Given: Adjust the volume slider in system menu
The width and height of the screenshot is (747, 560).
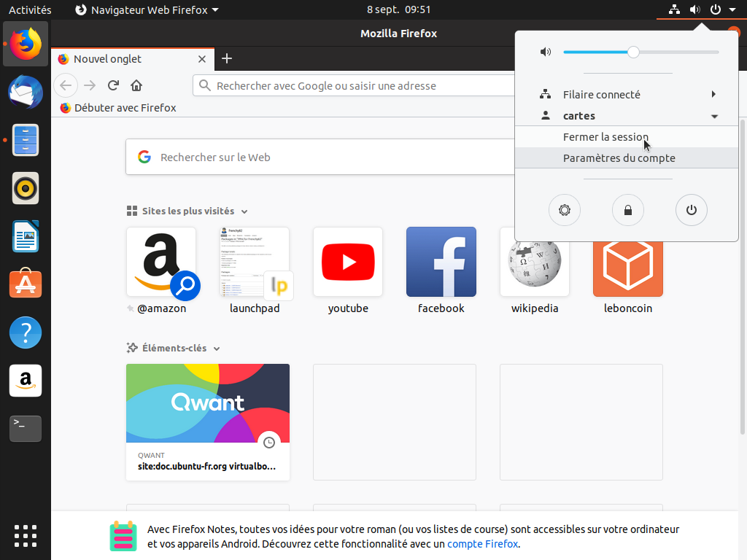Looking at the screenshot, I should (640, 52).
